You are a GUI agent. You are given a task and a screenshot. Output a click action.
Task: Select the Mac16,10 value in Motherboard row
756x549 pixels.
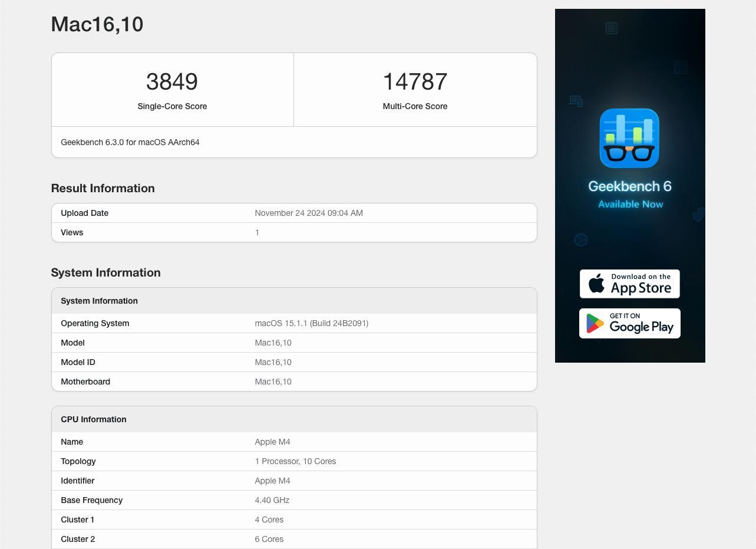point(273,382)
